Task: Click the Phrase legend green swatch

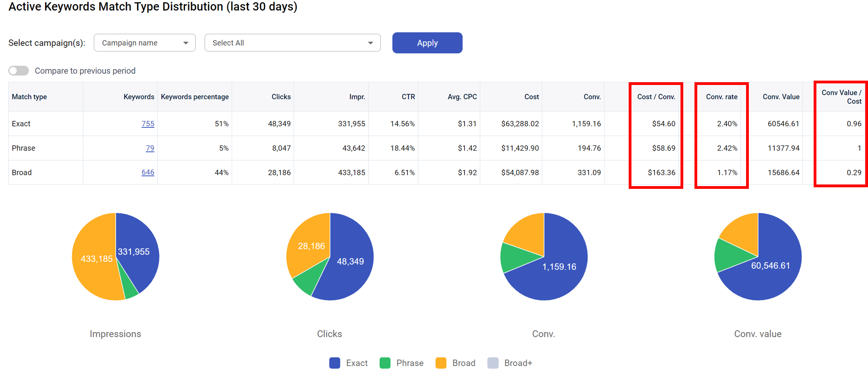Action: [x=385, y=363]
